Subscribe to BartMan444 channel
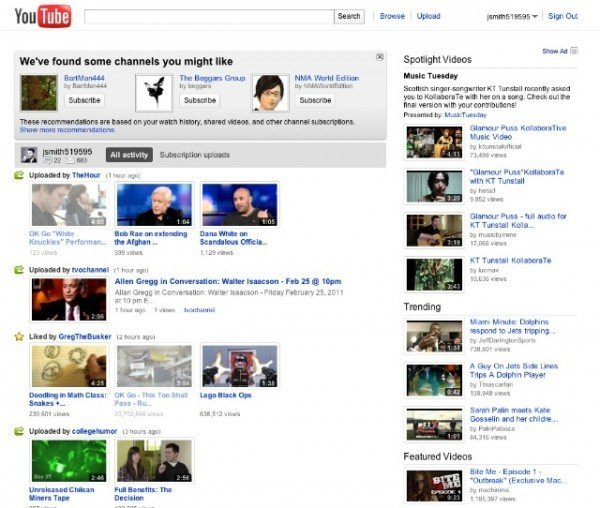 click(84, 100)
